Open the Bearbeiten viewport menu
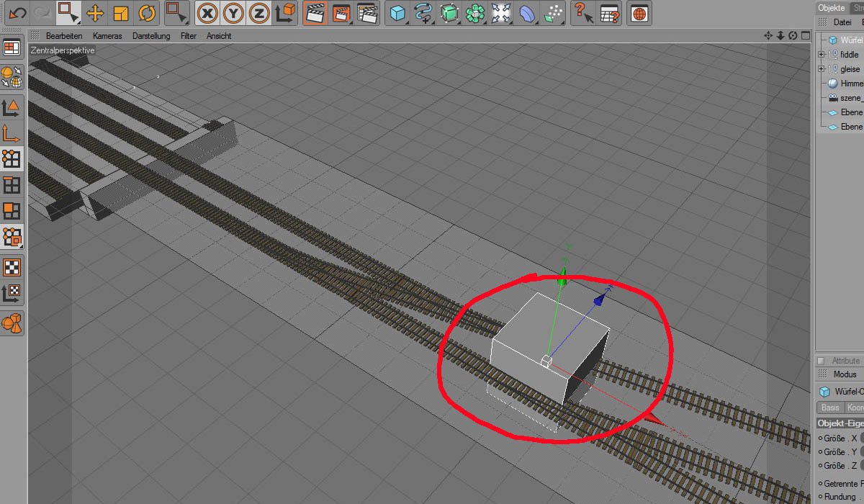 click(64, 36)
